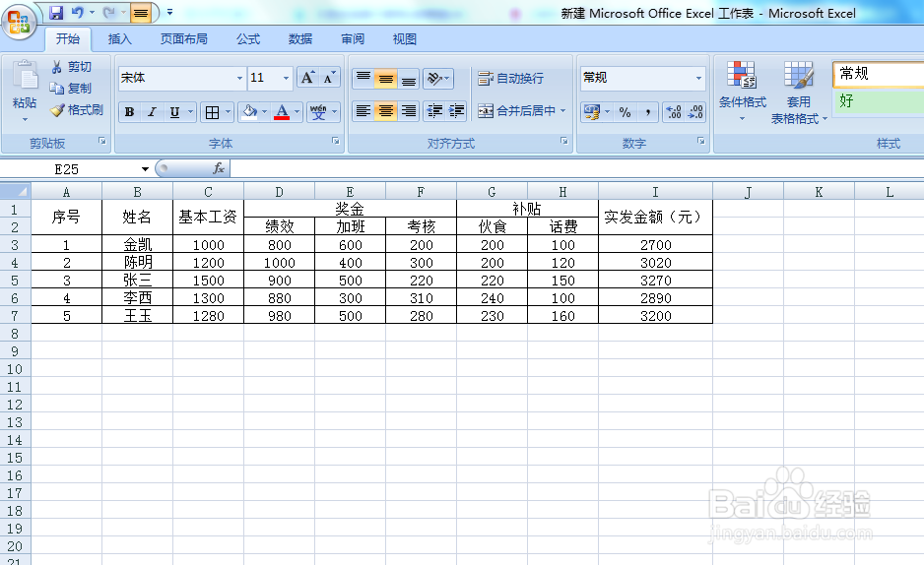This screenshot has height=565, width=924.
Task: Apply the 好 cell style
Action: click(x=878, y=101)
